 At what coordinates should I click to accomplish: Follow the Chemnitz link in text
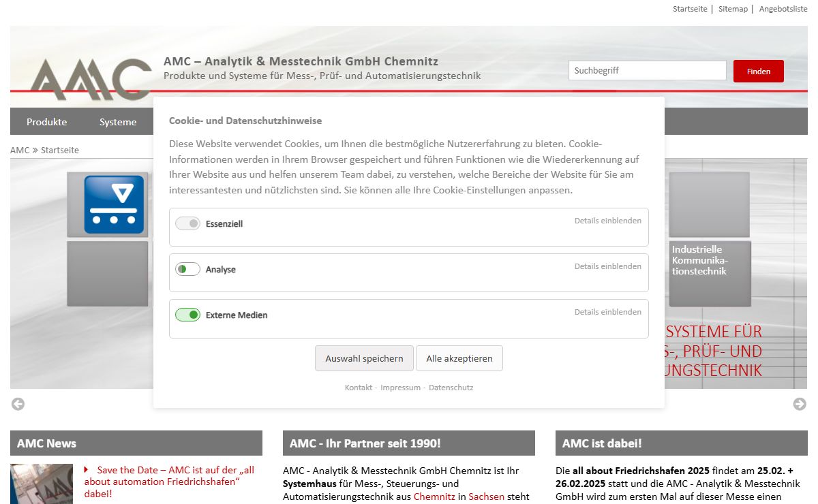434,497
